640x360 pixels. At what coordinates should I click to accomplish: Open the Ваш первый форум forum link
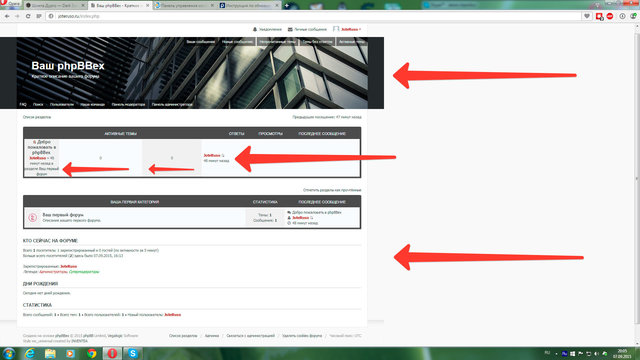pyautogui.click(x=63, y=215)
